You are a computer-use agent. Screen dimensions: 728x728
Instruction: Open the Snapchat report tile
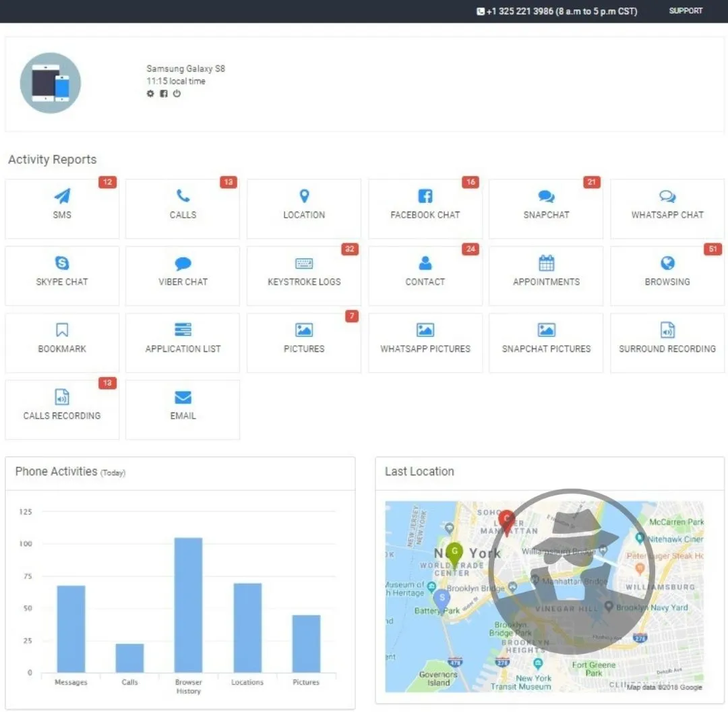point(546,209)
